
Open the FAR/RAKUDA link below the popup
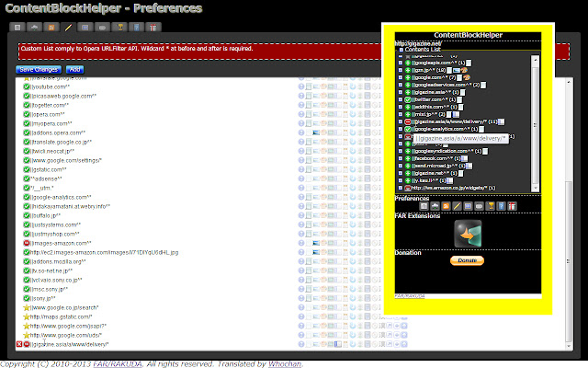pyautogui.click(x=410, y=296)
